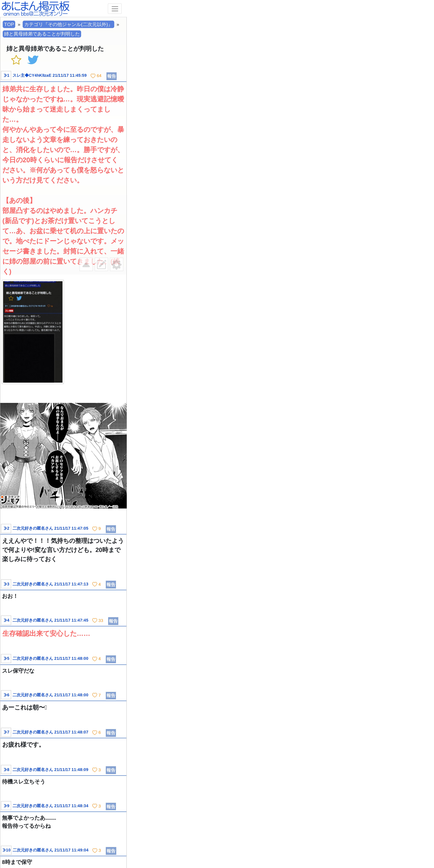Click reply anchor >>3

pyautogui.click(x=6, y=584)
